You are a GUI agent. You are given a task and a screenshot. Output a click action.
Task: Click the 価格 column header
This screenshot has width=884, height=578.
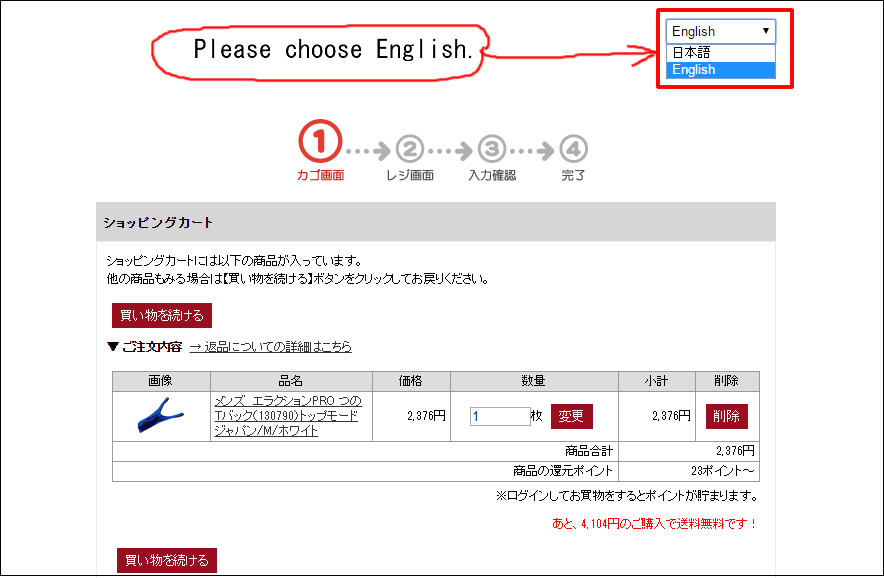point(410,381)
